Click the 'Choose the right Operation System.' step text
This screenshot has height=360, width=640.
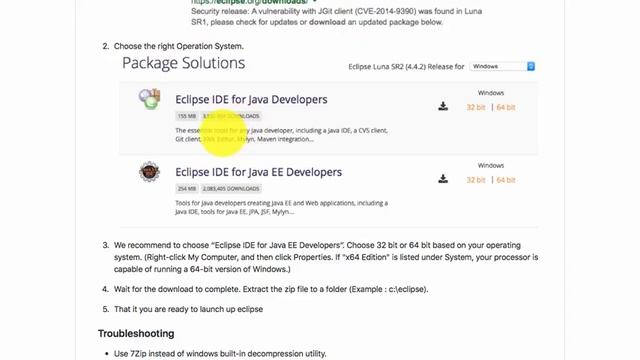pyautogui.click(x=179, y=46)
